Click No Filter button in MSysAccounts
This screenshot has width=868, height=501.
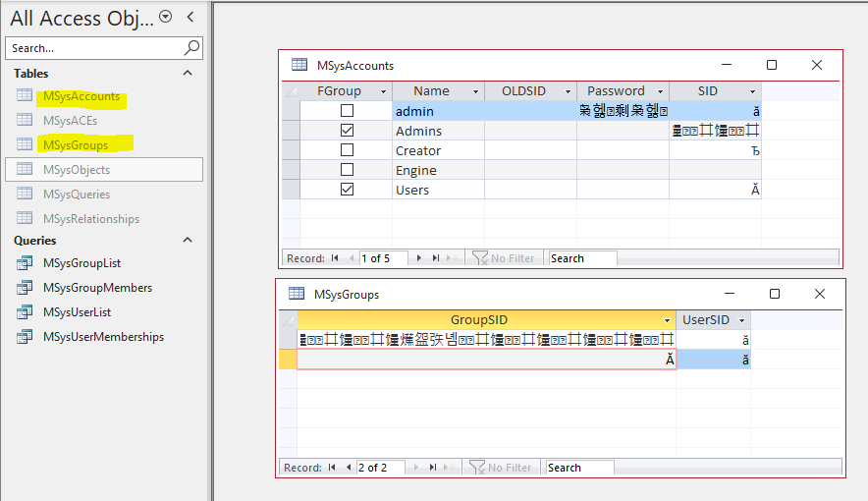(503, 258)
